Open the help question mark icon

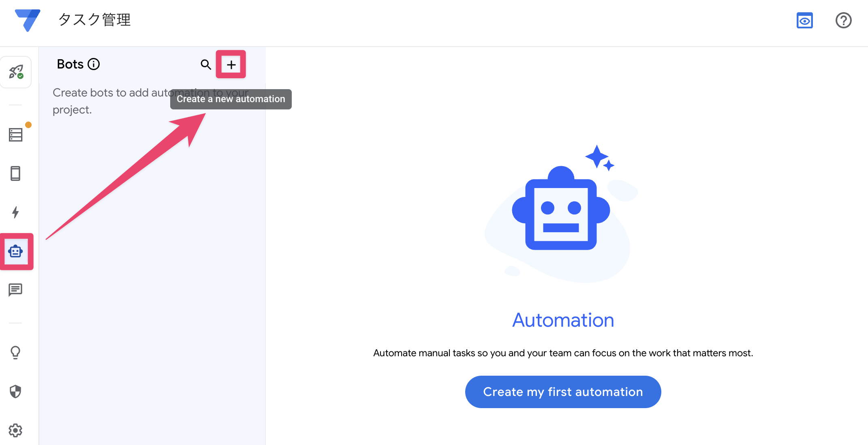pos(843,20)
